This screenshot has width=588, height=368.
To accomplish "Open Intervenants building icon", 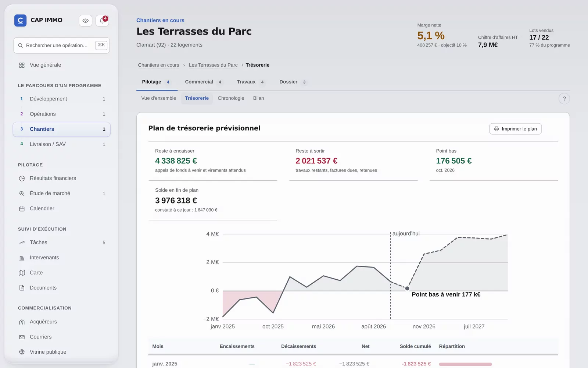I will 22,258.
